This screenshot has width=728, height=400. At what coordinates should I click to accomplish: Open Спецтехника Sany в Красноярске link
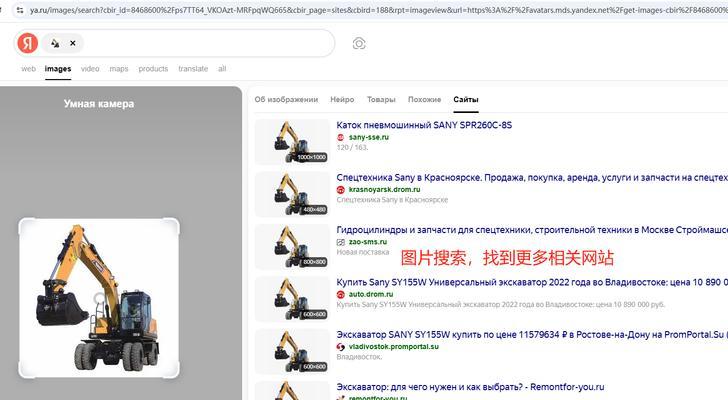point(532,177)
